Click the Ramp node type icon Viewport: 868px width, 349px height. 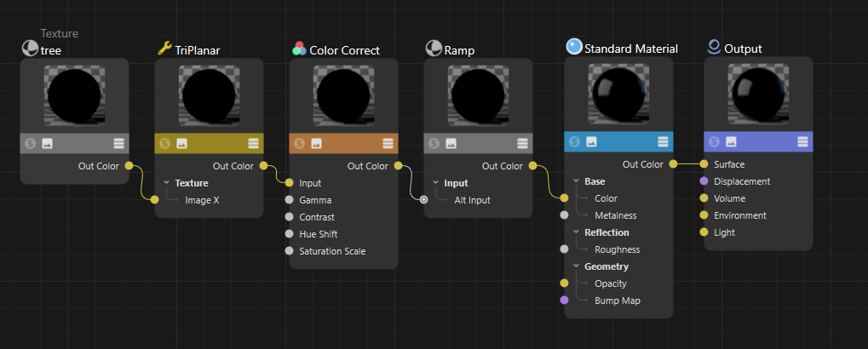[434, 49]
